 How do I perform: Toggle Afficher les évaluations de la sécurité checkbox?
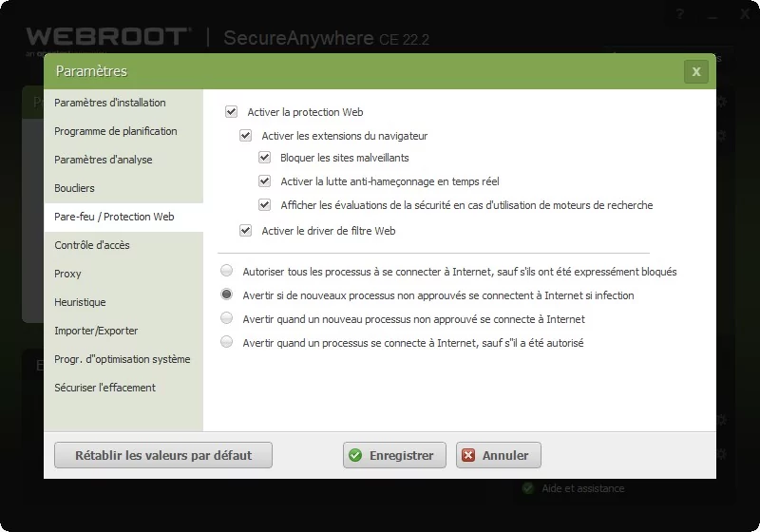click(x=265, y=205)
